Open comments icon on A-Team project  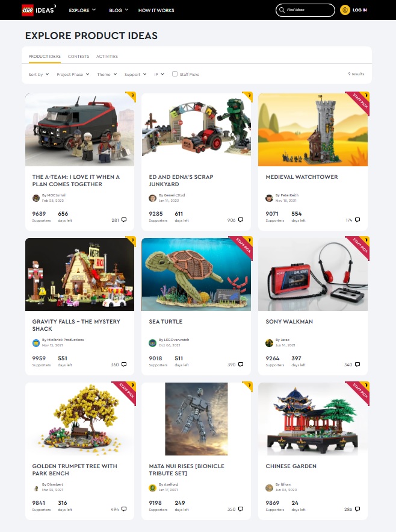(124, 220)
